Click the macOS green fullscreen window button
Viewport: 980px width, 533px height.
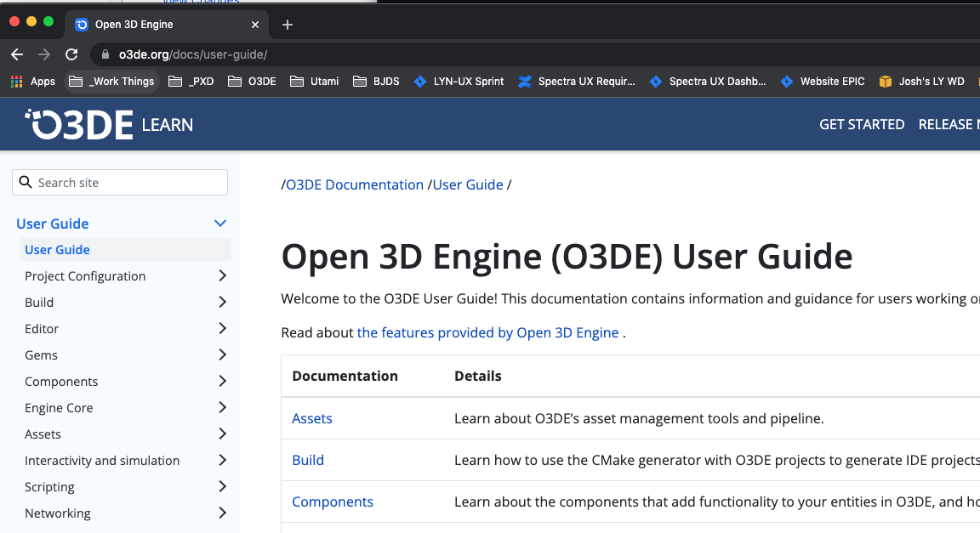pyautogui.click(x=48, y=22)
